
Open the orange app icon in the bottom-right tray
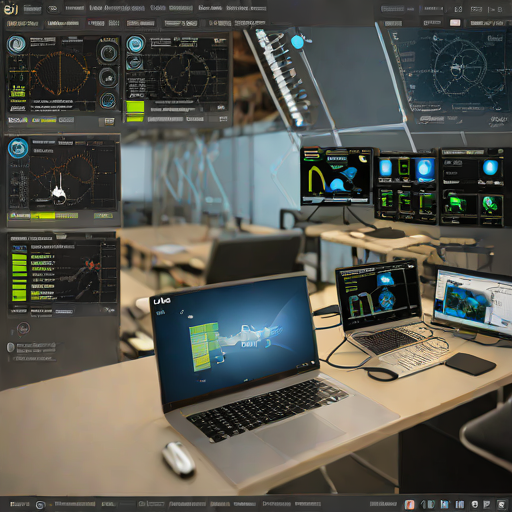click(410, 504)
